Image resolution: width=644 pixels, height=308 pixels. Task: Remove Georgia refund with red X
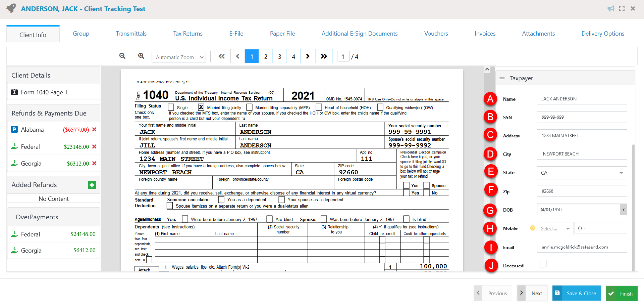[94, 163]
